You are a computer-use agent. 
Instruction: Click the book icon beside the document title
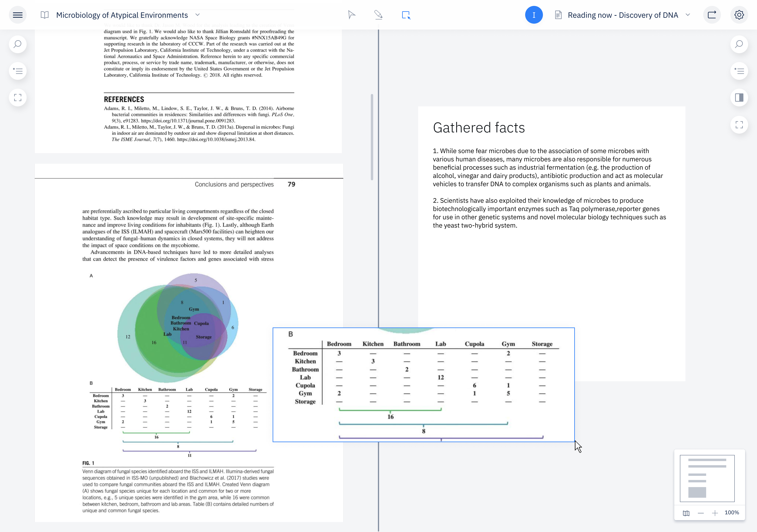click(x=45, y=15)
